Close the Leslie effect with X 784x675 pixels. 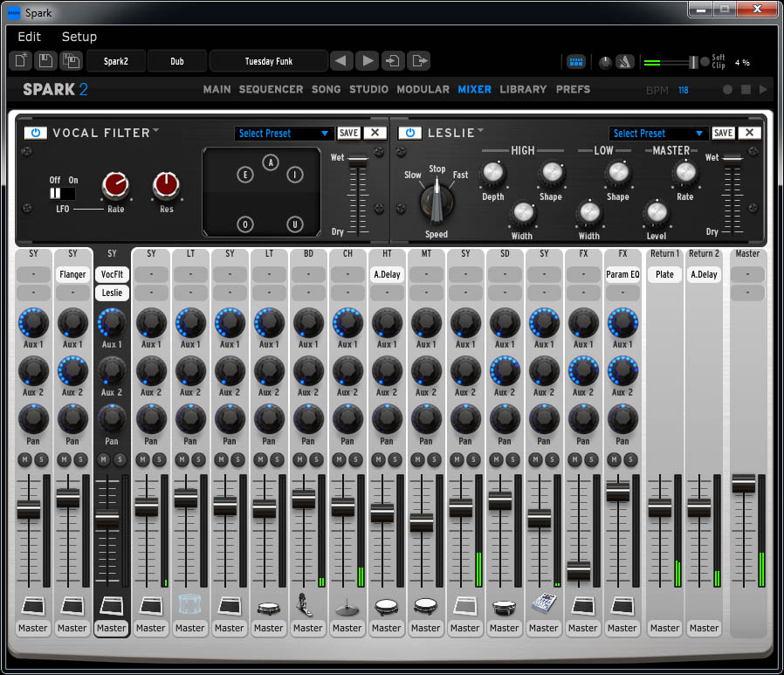tap(749, 133)
